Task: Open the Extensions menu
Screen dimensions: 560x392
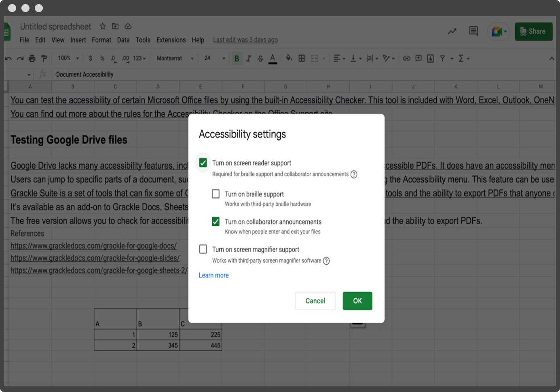Action: (x=171, y=40)
